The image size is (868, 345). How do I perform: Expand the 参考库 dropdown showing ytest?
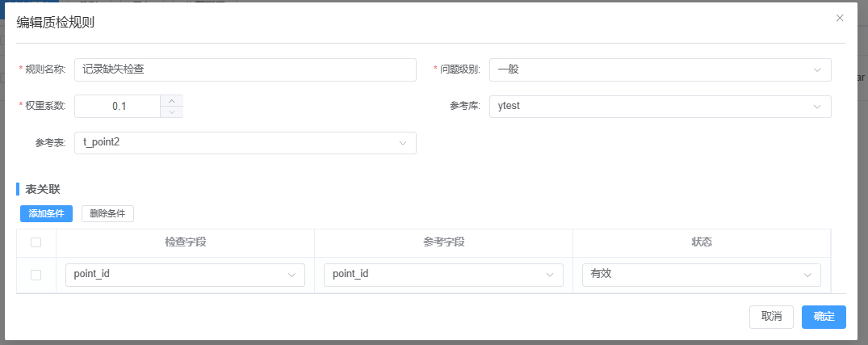(660, 106)
